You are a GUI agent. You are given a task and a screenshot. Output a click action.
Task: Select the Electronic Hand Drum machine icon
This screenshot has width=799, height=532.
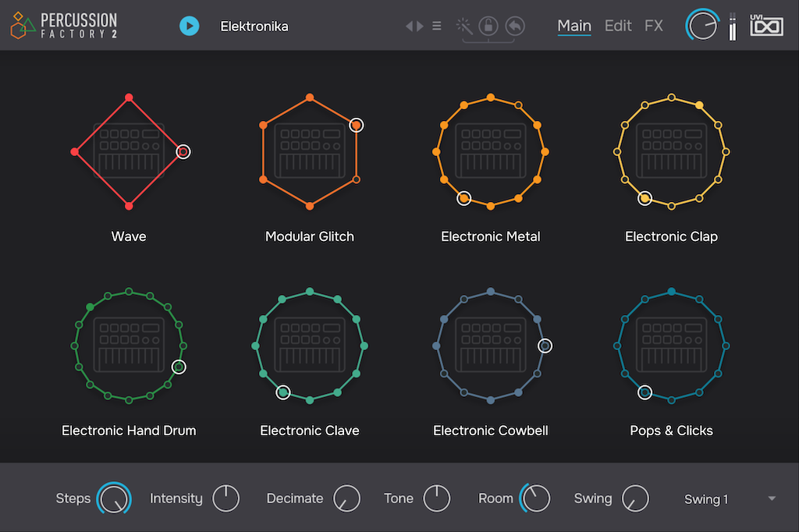click(129, 346)
